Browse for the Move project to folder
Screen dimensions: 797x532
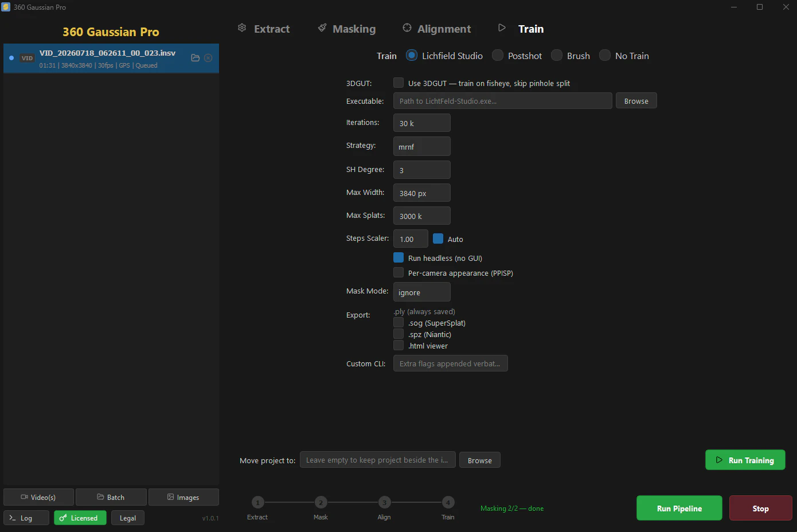(x=480, y=460)
